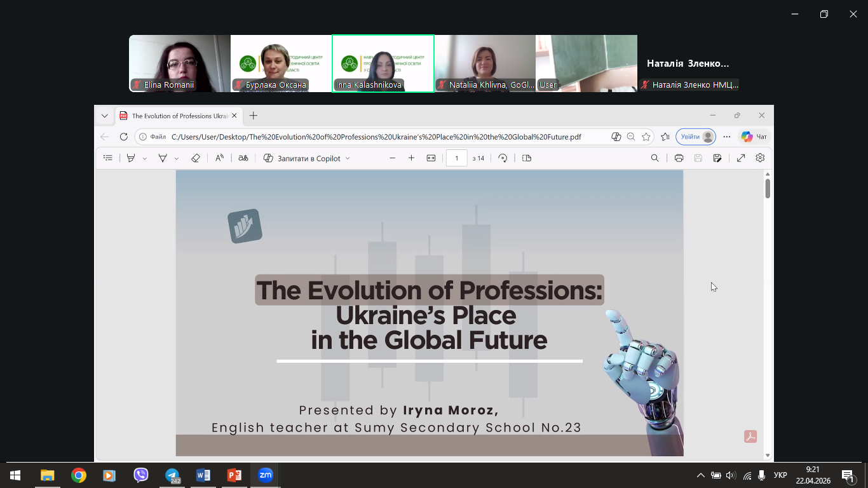This screenshot has height=488, width=868.
Task: Click the Read aloud icon
Action: [219, 158]
